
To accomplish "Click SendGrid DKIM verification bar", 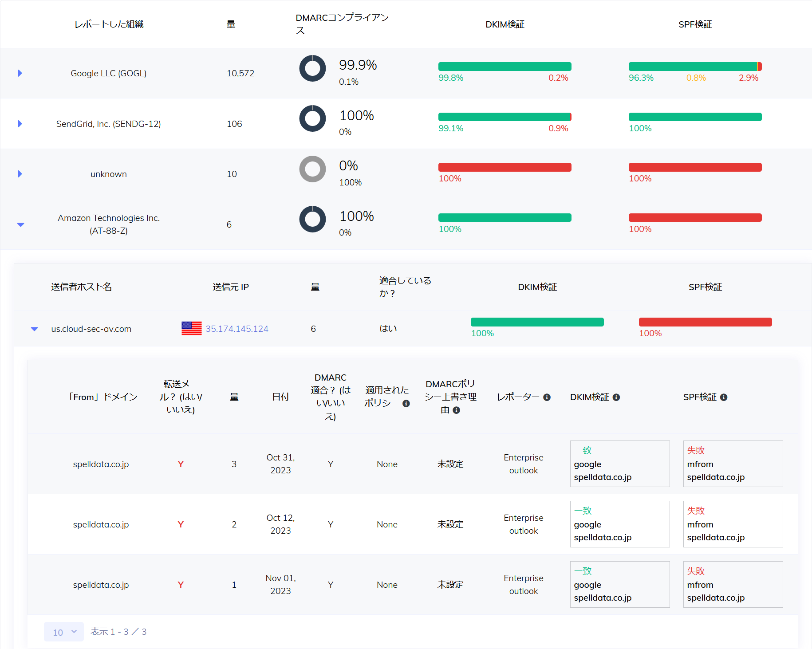I will point(505,117).
